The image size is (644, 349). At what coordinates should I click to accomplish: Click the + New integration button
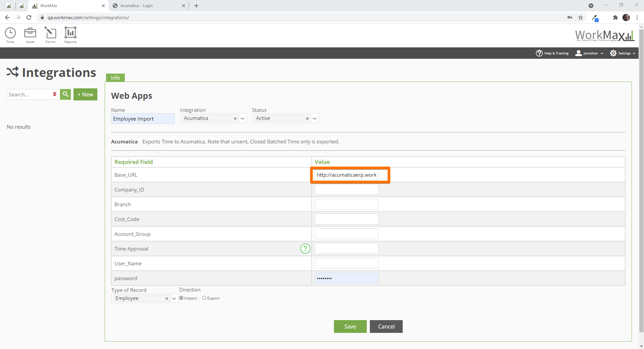(86, 94)
